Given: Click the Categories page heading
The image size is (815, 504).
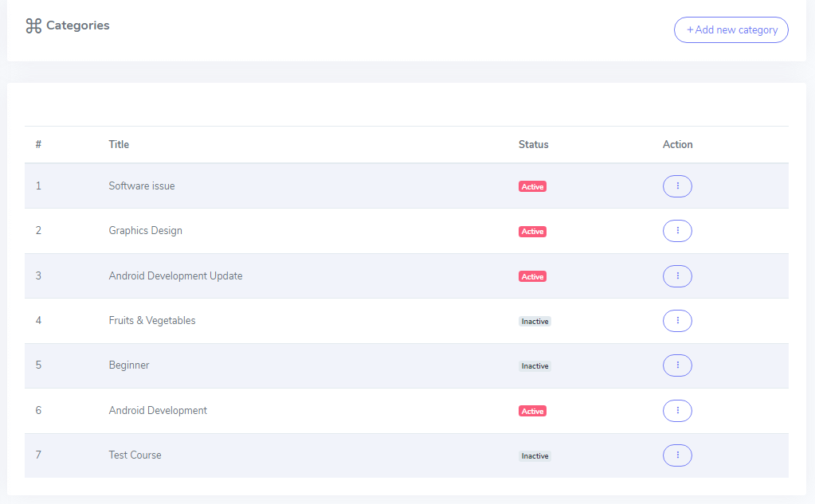Looking at the screenshot, I should (x=77, y=25).
